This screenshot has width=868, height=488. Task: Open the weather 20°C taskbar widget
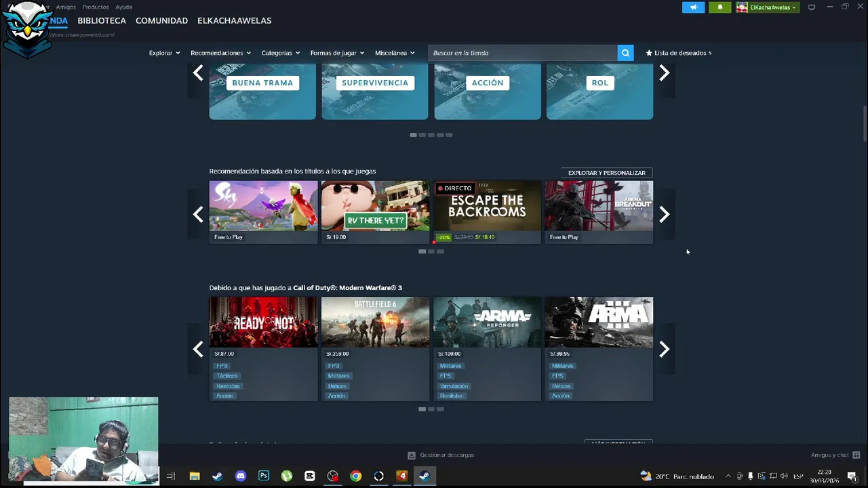(677, 476)
